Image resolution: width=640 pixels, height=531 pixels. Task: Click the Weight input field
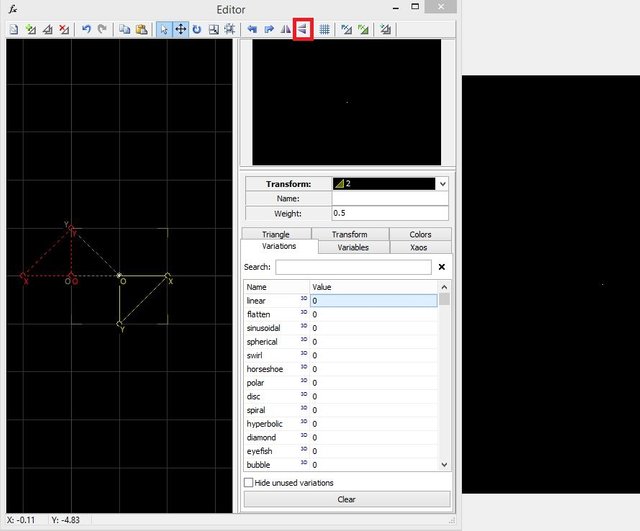pos(390,213)
